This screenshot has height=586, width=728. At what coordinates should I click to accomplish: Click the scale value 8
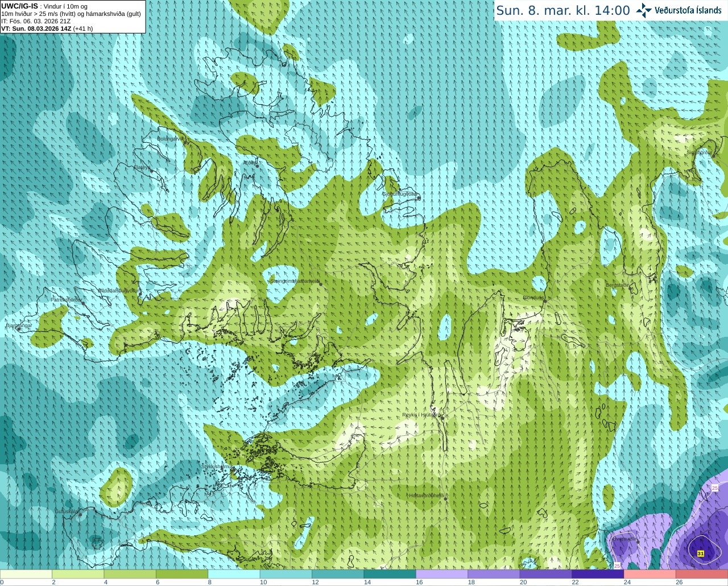(210, 583)
